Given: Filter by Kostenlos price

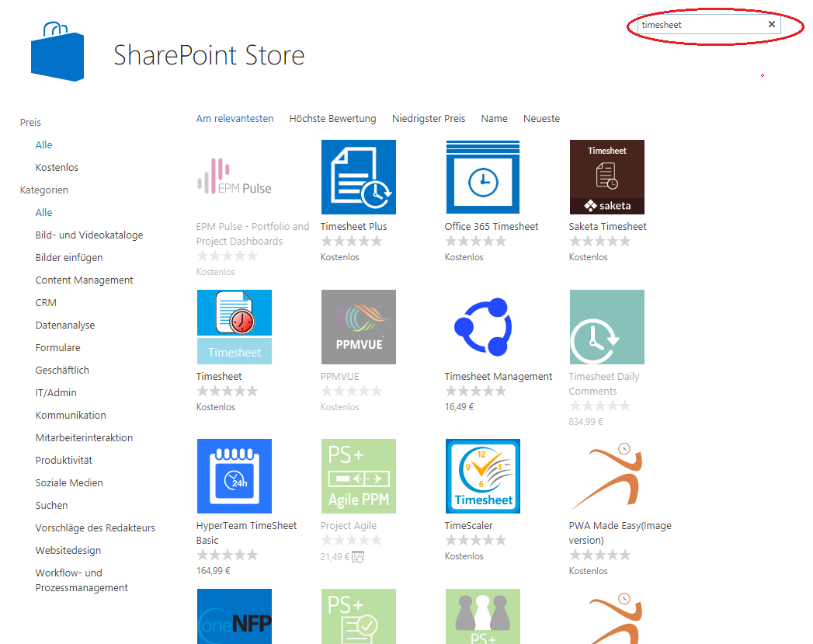Looking at the screenshot, I should (57, 167).
